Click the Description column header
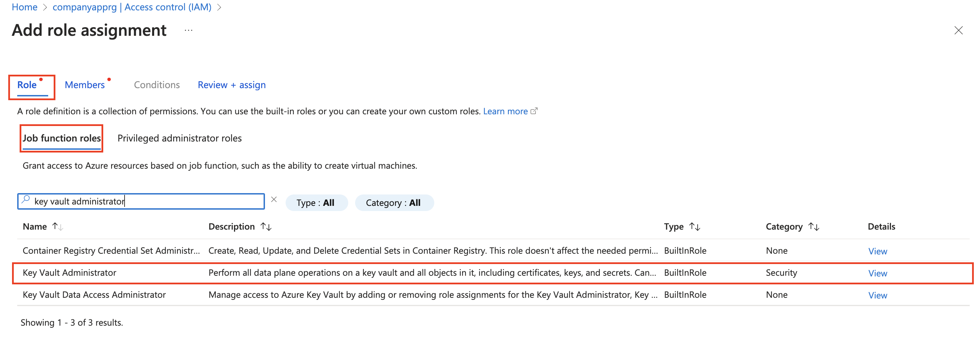Screen dimensions: 980x347 pyautogui.click(x=231, y=227)
